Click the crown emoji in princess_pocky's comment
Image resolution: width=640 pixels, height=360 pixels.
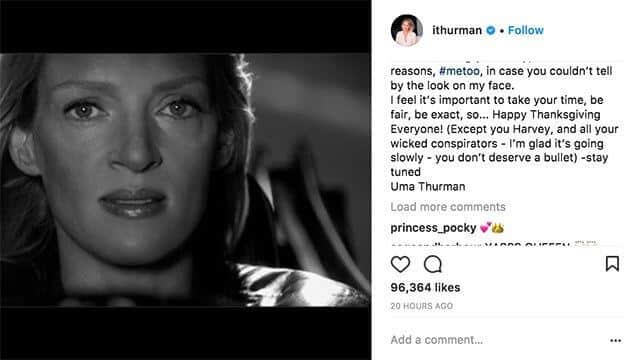pyautogui.click(x=498, y=228)
